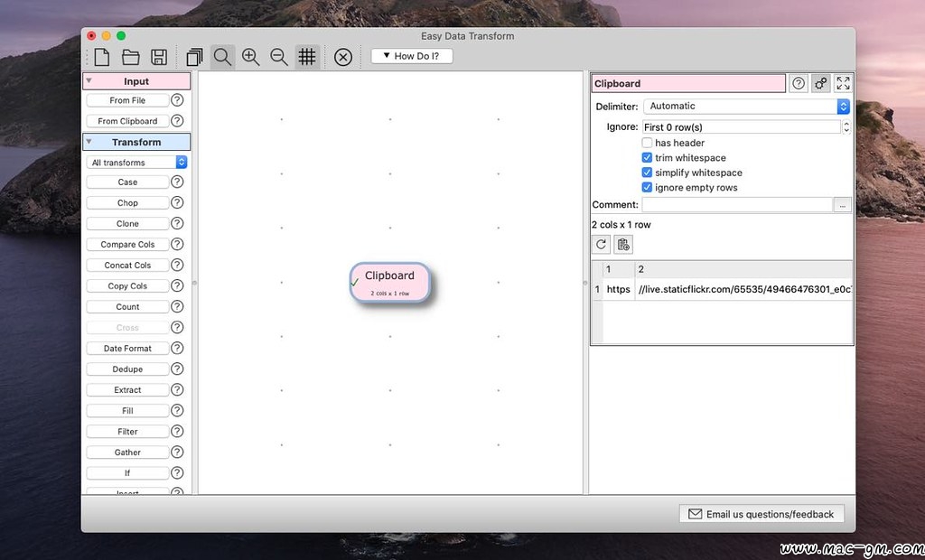Viewport: 925px width, 560px height.
Task: Open help for Filter transform
Action: (x=177, y=432)
